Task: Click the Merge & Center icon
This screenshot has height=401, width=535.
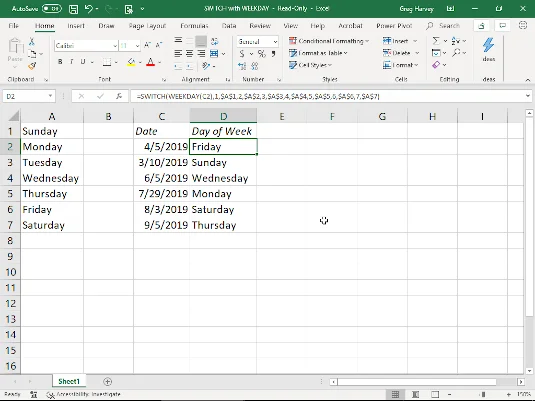Action: 214,54
